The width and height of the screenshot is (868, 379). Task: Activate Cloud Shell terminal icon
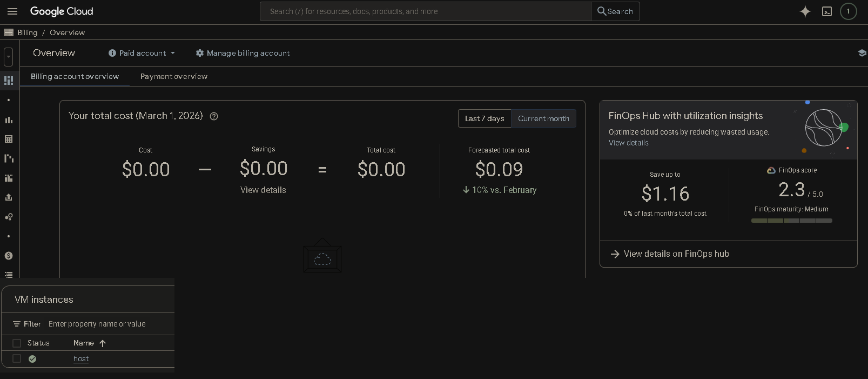[826, 11]
